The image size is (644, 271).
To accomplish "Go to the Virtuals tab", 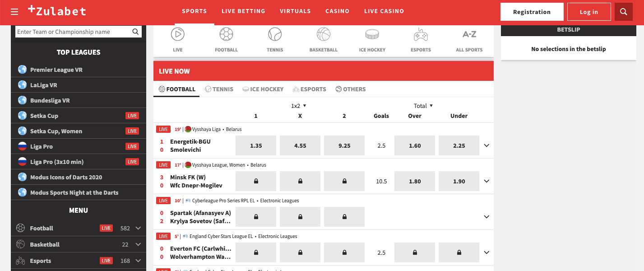I will tap(295, 11).
